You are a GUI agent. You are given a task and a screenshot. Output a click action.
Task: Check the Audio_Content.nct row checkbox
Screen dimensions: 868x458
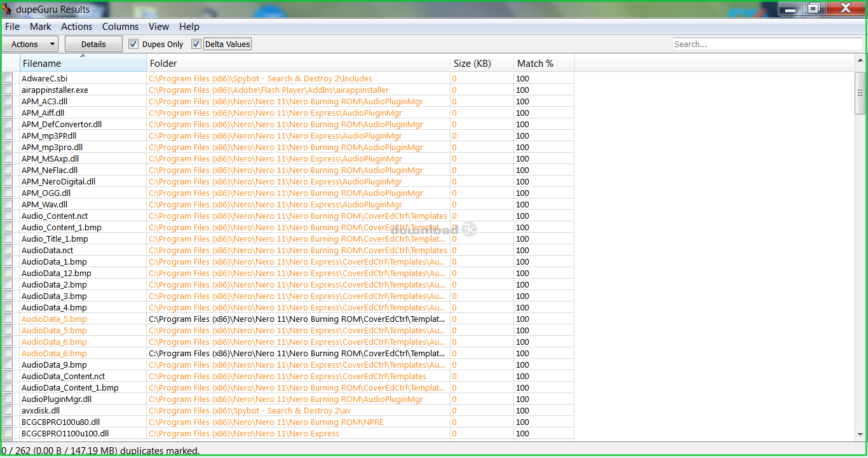(x=8, y=216)
